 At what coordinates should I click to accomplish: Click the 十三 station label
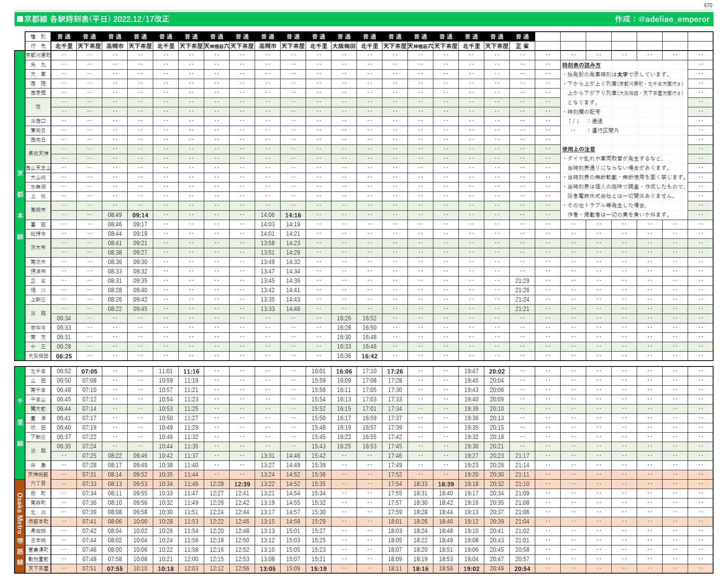[x=38, y=347]
